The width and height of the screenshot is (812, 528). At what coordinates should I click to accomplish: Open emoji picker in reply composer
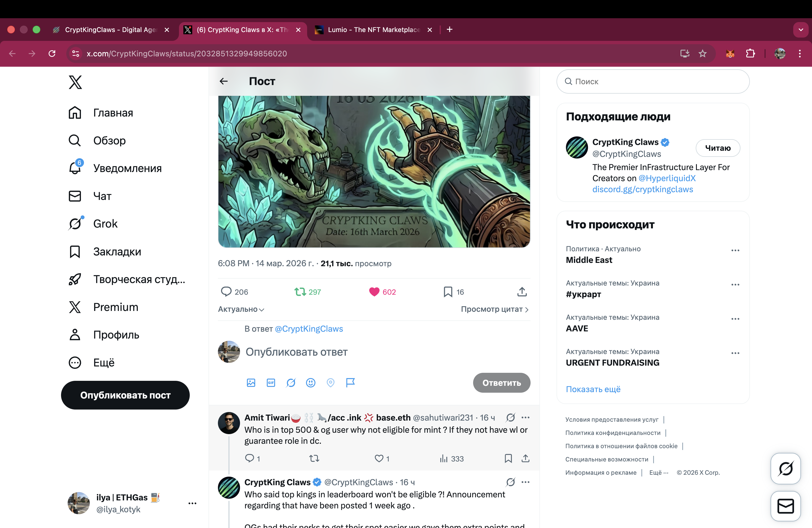tap(310, 383)
